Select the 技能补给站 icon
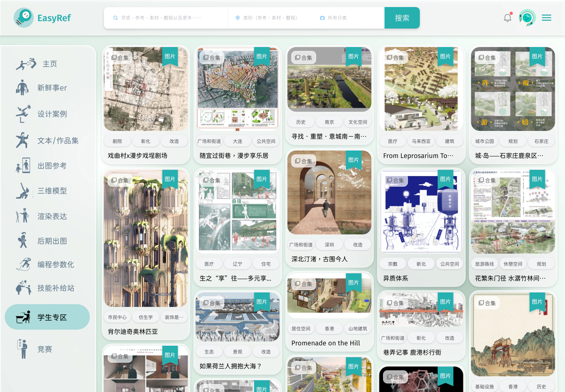The height and width of the screenshot is (392, 565). pos(24,288)
